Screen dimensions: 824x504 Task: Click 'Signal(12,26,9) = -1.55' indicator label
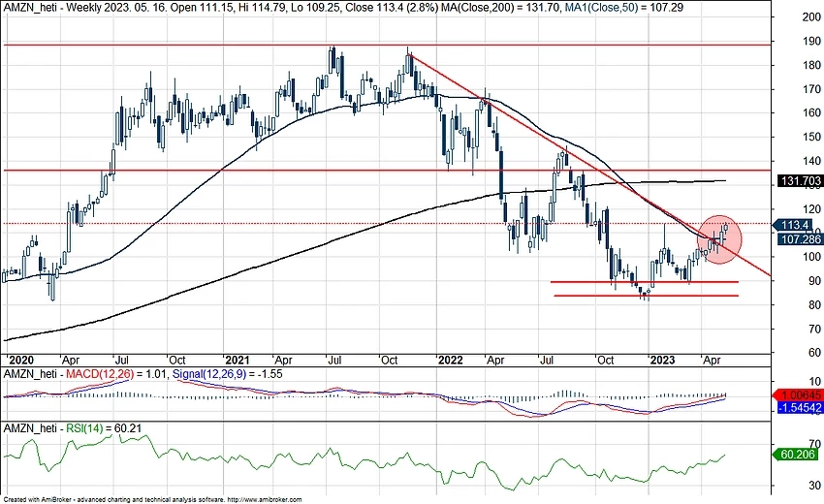227,374
